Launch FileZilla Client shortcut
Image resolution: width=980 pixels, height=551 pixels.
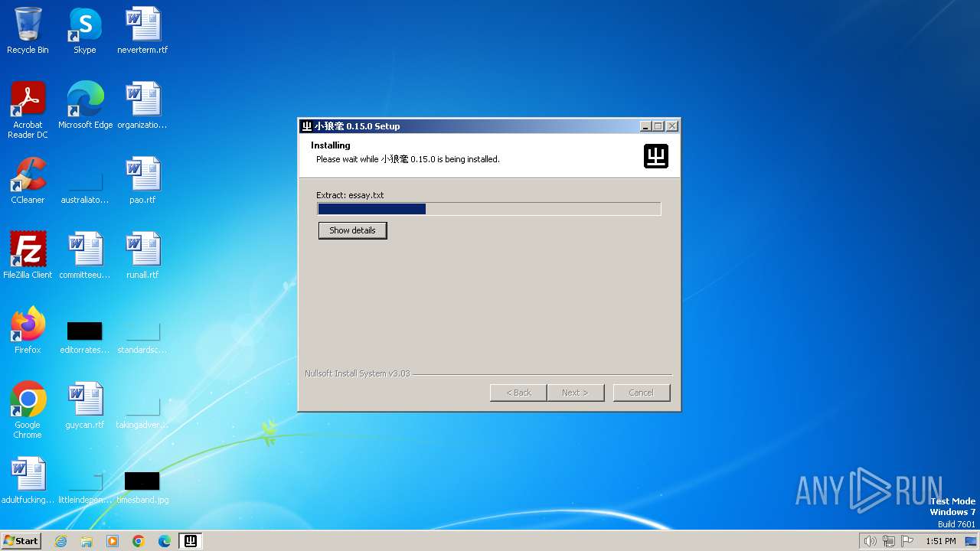pos(28,256)
